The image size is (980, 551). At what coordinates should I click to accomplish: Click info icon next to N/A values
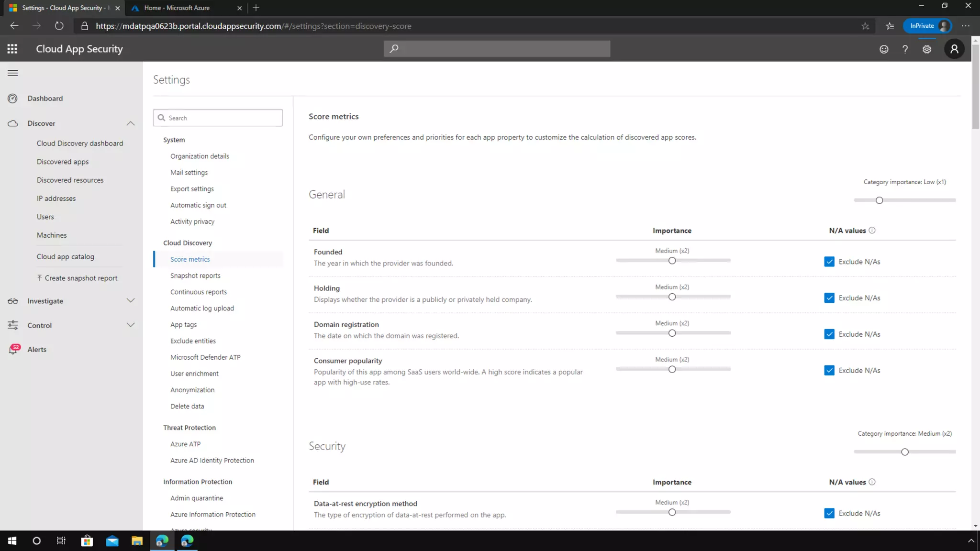[872, 231]
